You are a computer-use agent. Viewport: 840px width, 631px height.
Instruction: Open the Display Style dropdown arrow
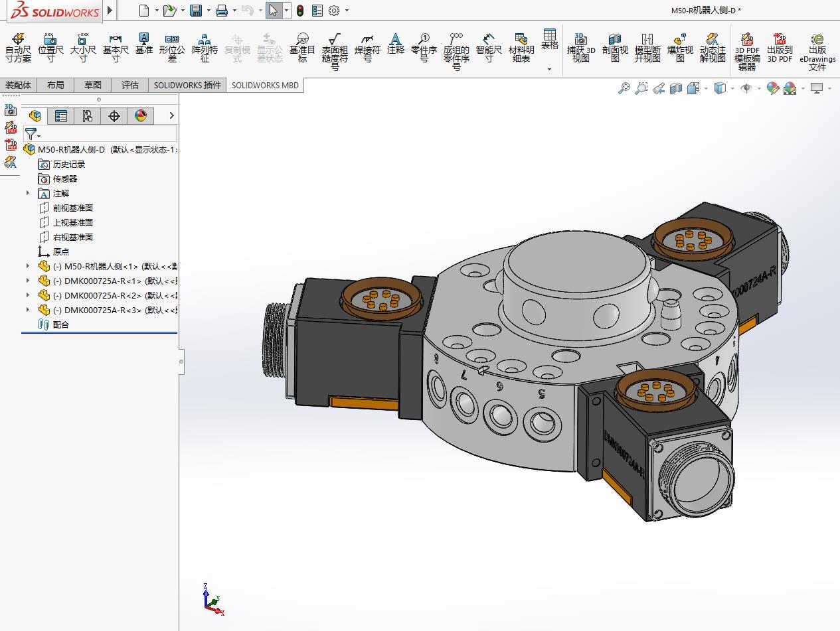click(x=732, y=88)
